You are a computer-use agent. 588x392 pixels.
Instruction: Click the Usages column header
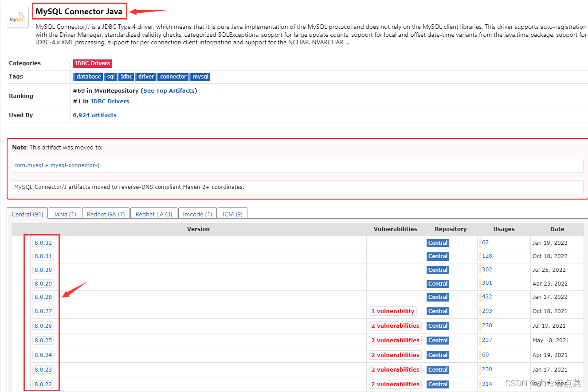[504, 229]
